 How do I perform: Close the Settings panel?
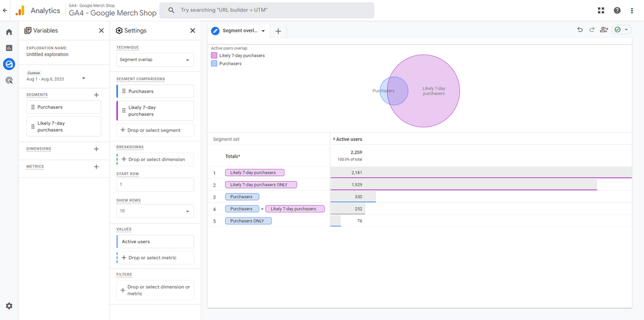[192, 30]
